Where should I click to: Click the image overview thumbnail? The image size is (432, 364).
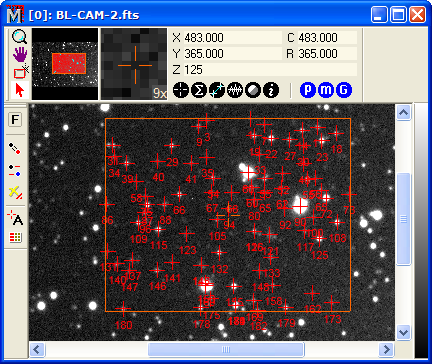65,64
